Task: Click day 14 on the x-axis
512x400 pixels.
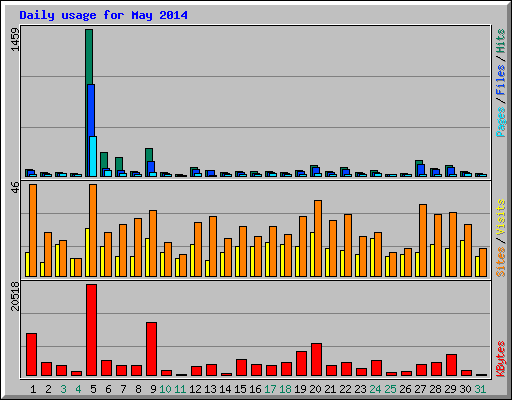Action: [x=225, y=389]
